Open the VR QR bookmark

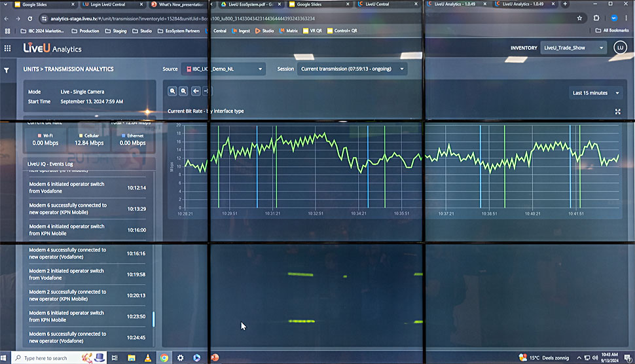coord(312,31)
